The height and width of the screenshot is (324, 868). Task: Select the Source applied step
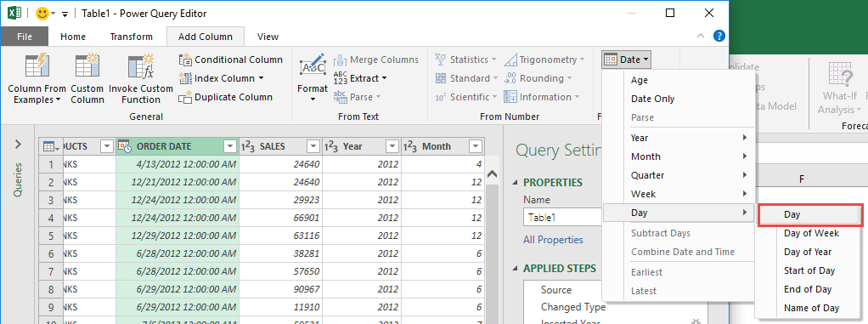556,290
